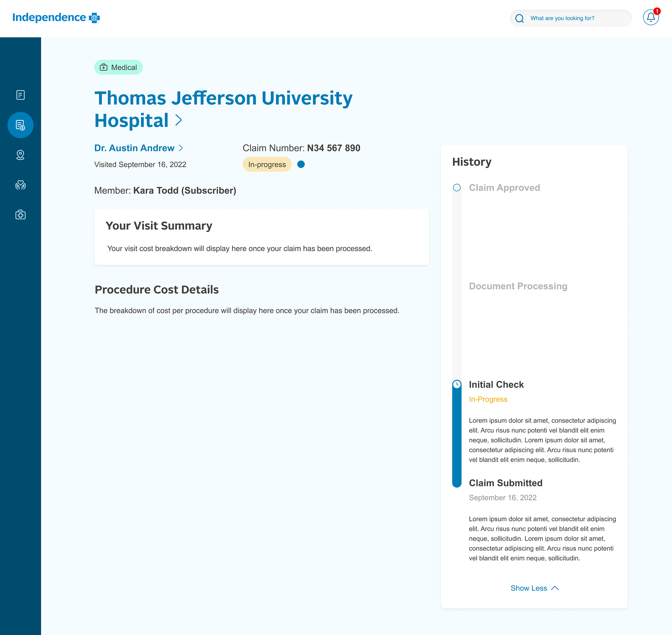Click the 'Procedure Cost Details' heading
This screenshot has height=635, width=672.
coord(156,290)
